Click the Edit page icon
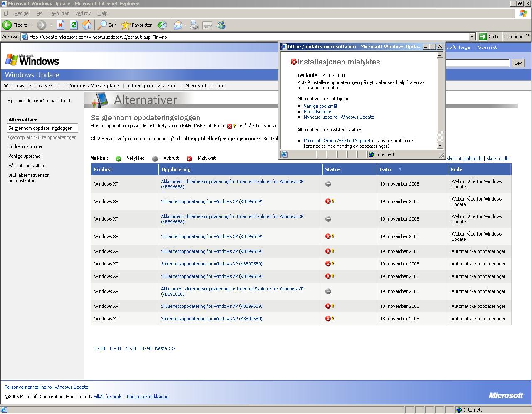The height and width of the screenshot is (414, 532). click(207, 25)
